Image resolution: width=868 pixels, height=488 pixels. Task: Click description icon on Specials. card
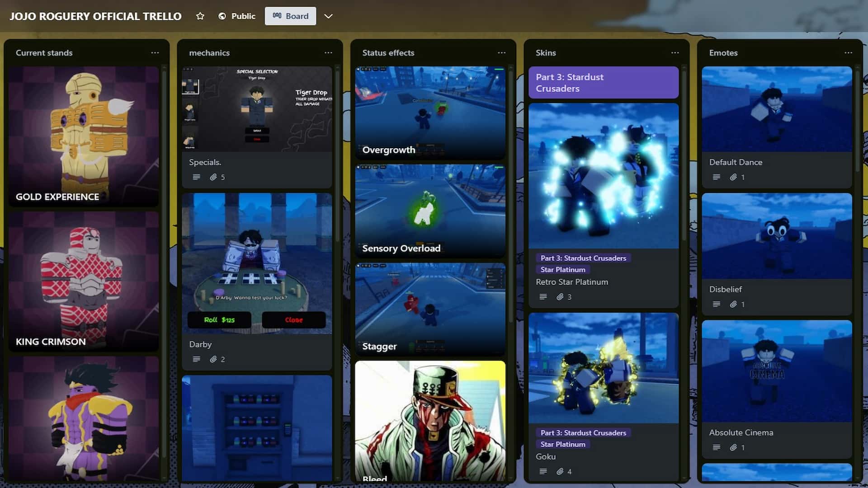(x=196, y=177)
